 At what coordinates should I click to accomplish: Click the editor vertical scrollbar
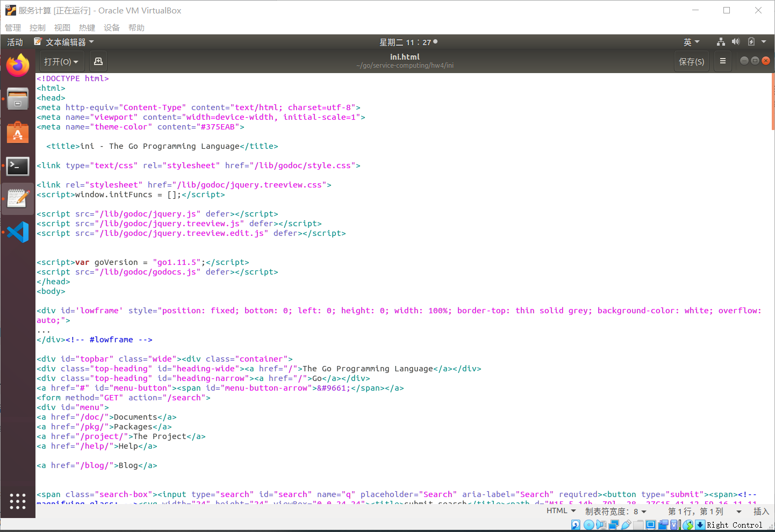click(773, 102)
